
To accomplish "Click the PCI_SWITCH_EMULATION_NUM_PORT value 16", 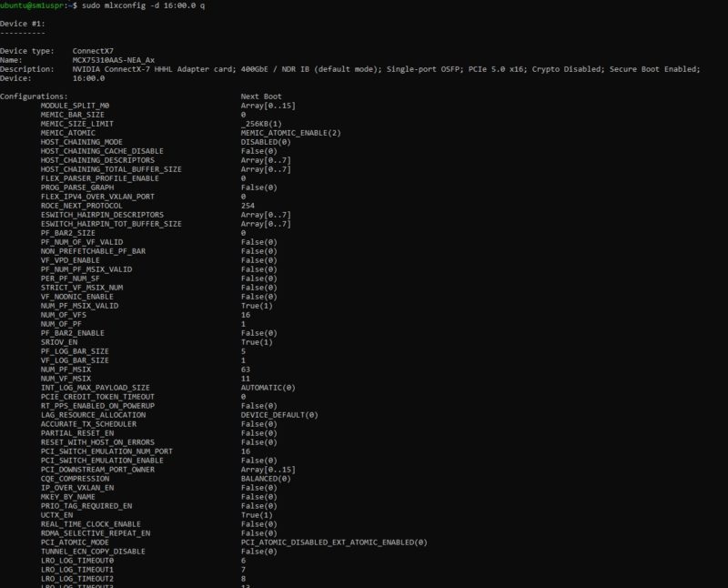I will [x=246, y=451].
